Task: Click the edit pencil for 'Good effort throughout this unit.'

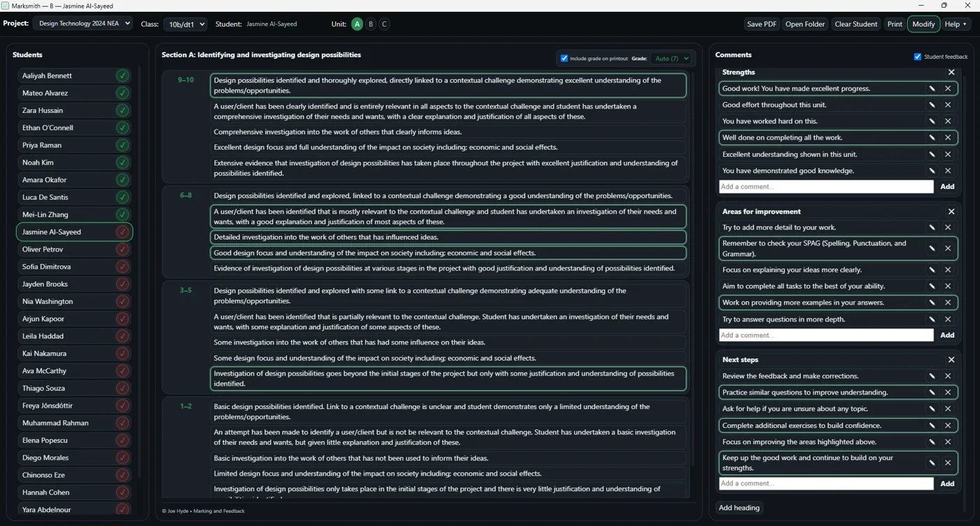Action: 932,105
